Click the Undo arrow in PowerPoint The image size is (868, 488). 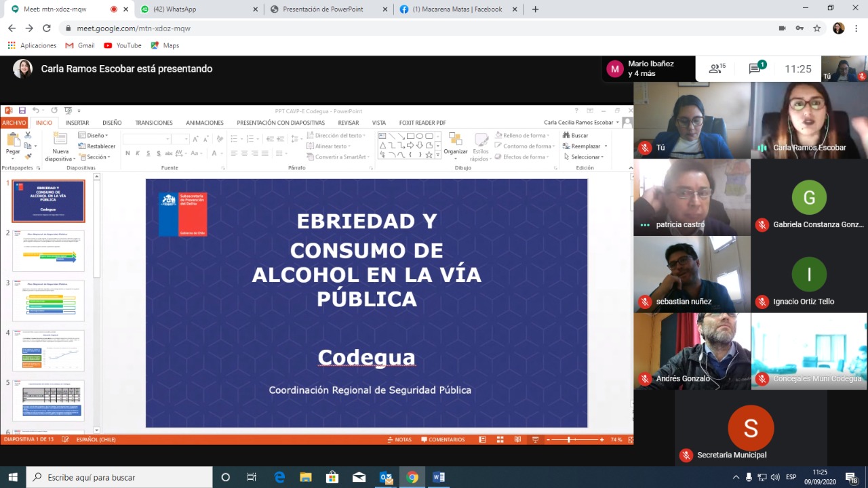[35, 110]
